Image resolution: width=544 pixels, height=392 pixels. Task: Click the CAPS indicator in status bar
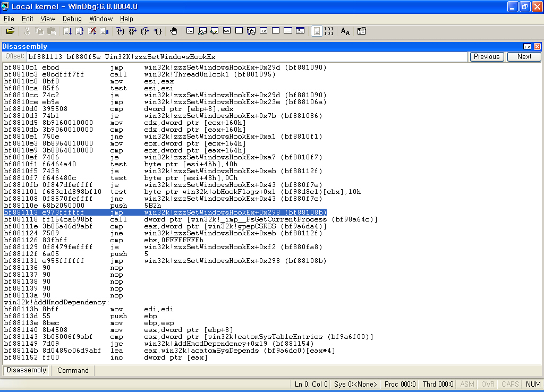point(510,384)
